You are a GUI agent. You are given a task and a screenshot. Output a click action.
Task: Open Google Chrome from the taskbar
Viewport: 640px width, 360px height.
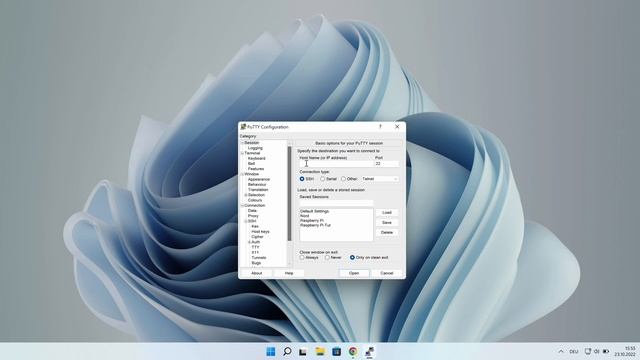pos(353,351)
